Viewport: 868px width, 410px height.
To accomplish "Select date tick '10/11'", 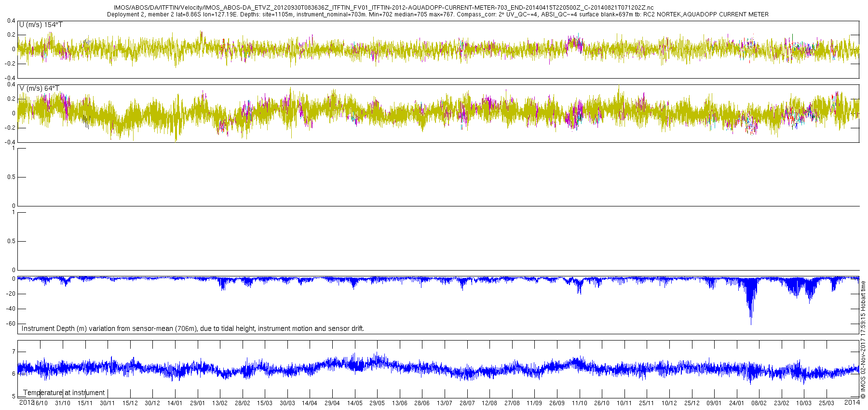I will (x=624, y=403).
